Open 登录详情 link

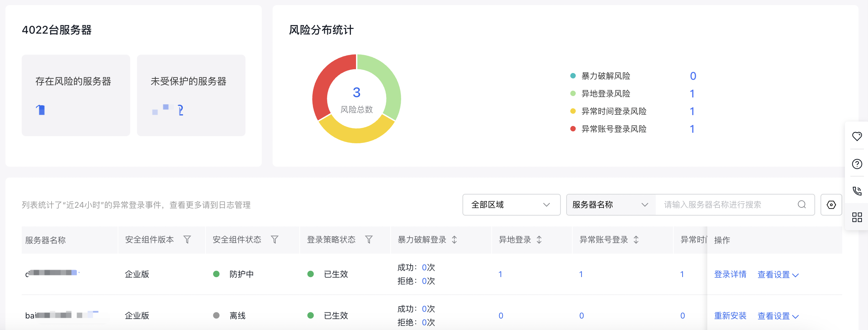click(x=730, y=274)
